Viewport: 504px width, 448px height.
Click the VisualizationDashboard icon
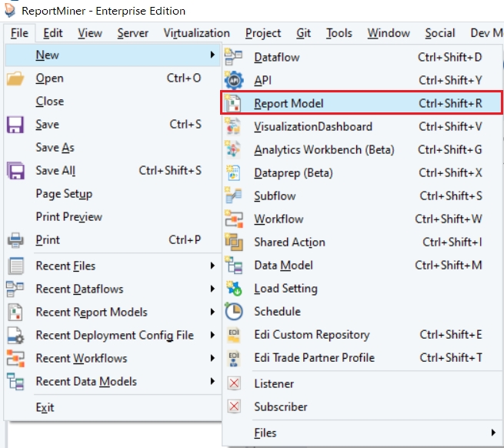tap(233, 126)
